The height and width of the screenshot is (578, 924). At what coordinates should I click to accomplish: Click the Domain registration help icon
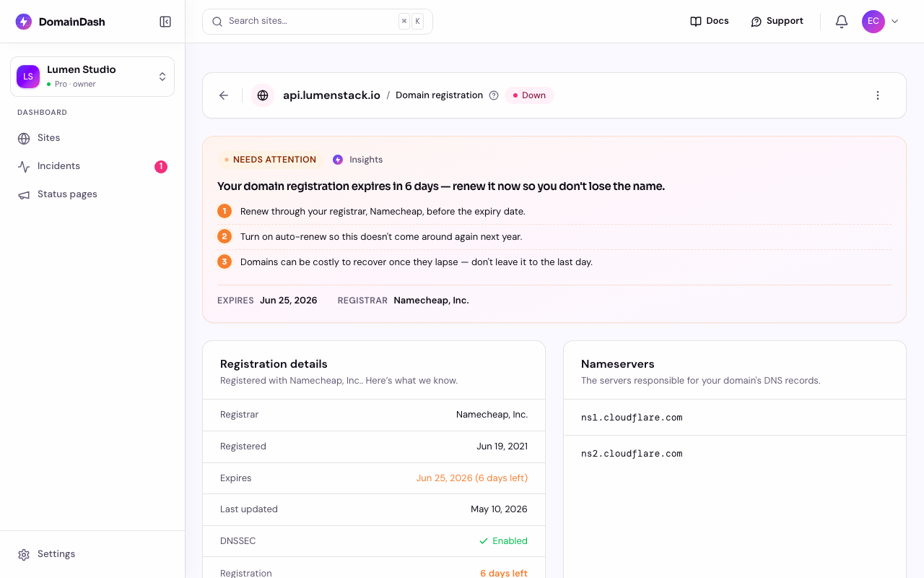pyautogui.click(x=494, y=95)
